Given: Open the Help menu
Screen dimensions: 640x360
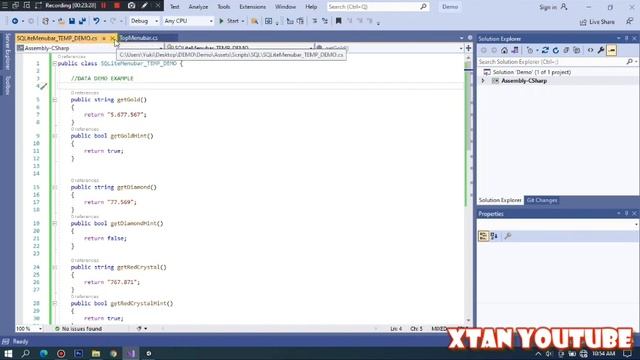Looking at the screenshot, I should tap(311, 7).
